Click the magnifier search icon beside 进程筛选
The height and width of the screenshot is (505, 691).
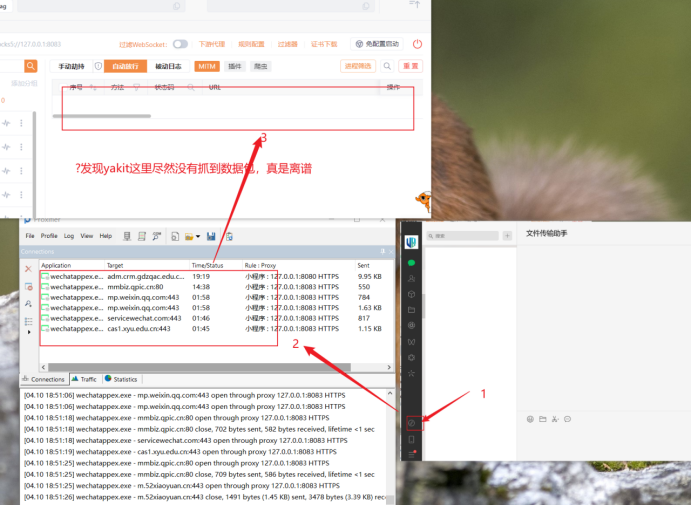click(x=387, y=66)
